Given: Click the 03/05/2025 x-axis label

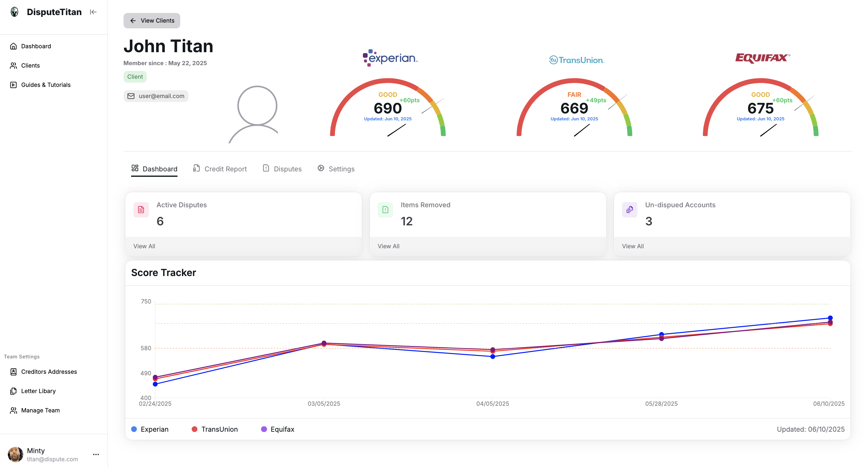Looking at the screenshot, I should 324,404.
